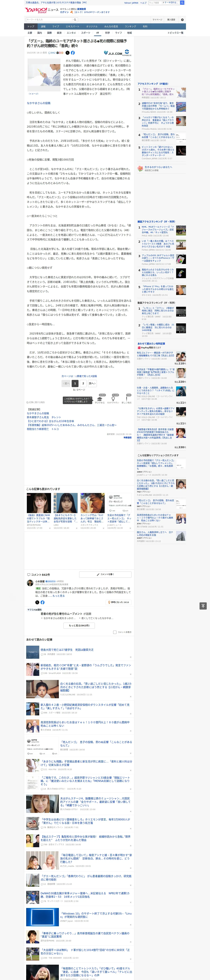Open the comment count 842 bubble icon

point(52,53)
